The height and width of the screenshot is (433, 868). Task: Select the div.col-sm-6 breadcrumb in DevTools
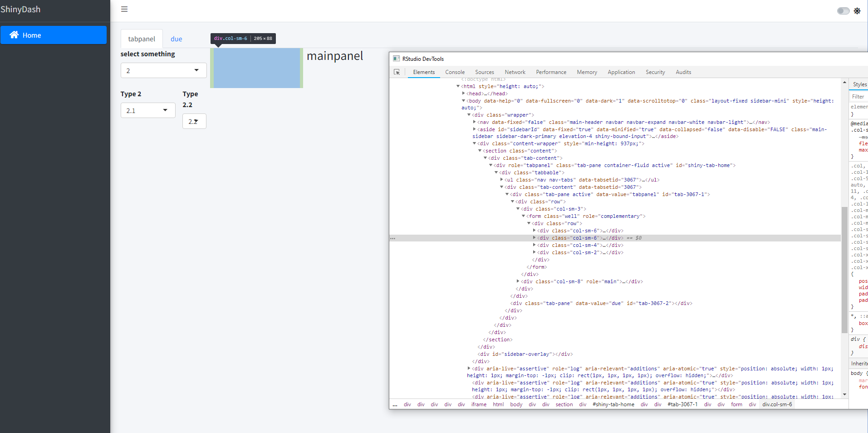click(777, 404)
